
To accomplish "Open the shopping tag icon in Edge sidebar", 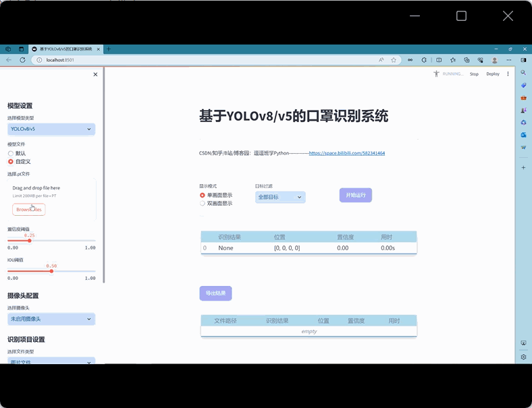I will click(x=523, y=85).
